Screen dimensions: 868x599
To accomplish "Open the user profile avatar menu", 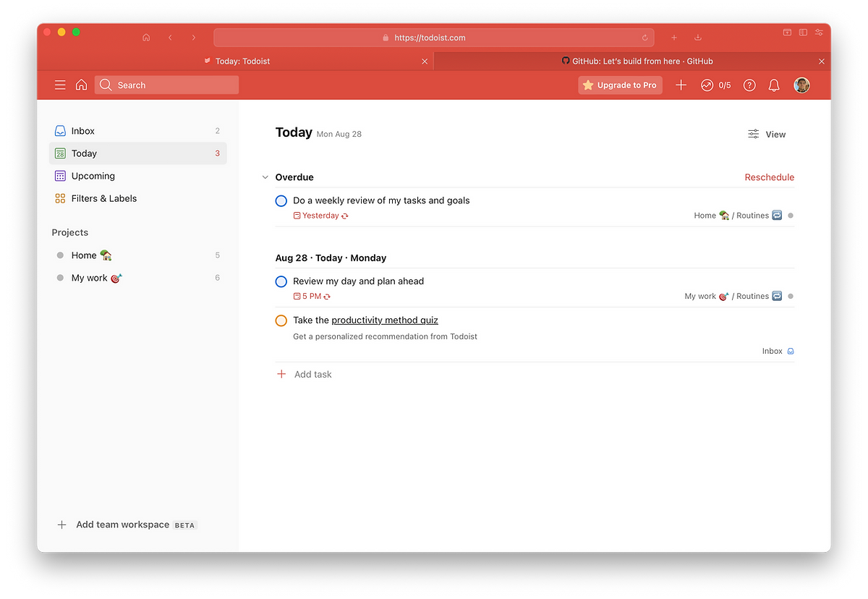I will (x=801, y=85).
